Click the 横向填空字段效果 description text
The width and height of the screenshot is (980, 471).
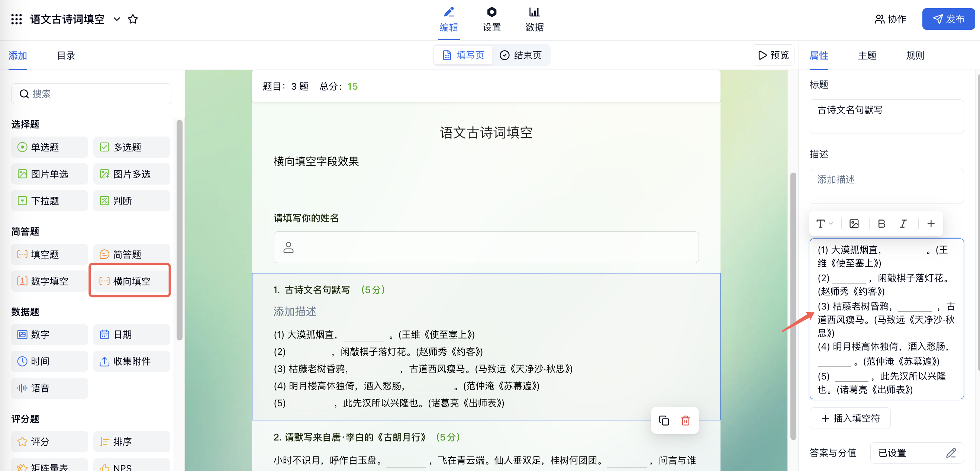(316, 161)
